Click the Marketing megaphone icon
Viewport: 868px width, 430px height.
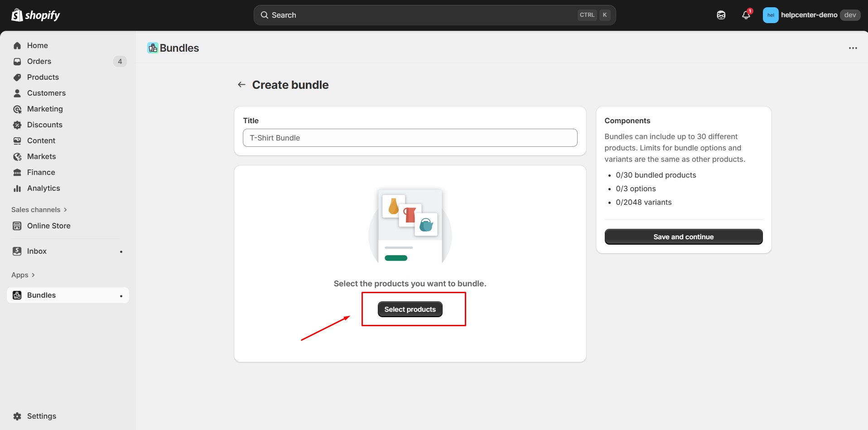pyautogui.click(x=17, y=109)
